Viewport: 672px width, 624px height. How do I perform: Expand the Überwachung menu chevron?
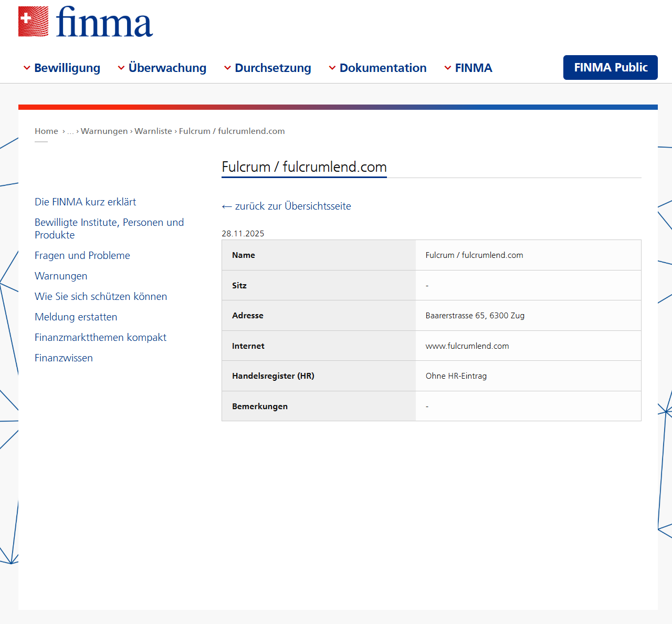[x=121, y=68]
